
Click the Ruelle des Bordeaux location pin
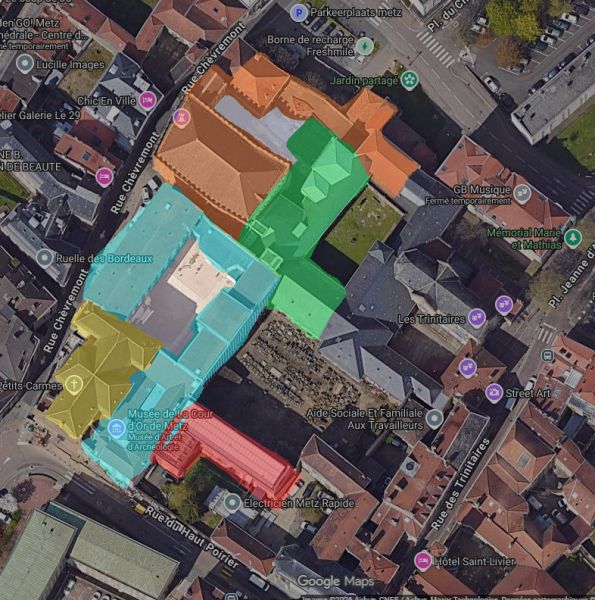[x=45, y=258]
